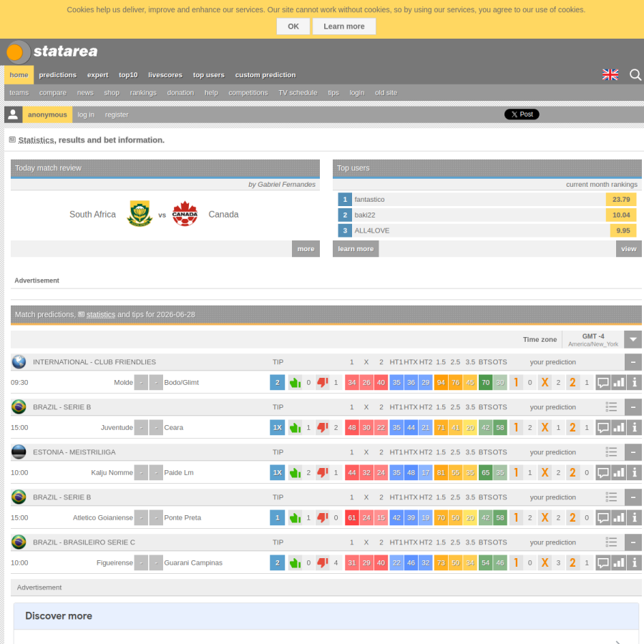Screen dimensions: 644x644
Task: Click thumbs down for Molde vs Bodo/Glimt
Action: point(323,382)
